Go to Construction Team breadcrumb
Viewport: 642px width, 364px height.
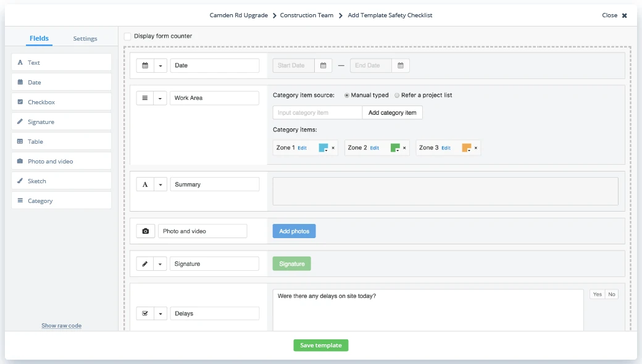[307, 15]
